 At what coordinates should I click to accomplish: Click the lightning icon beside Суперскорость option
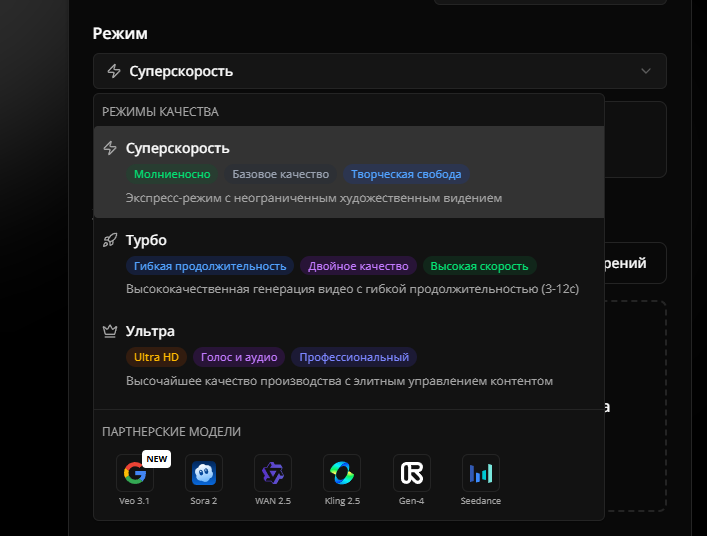coord(111,148)
